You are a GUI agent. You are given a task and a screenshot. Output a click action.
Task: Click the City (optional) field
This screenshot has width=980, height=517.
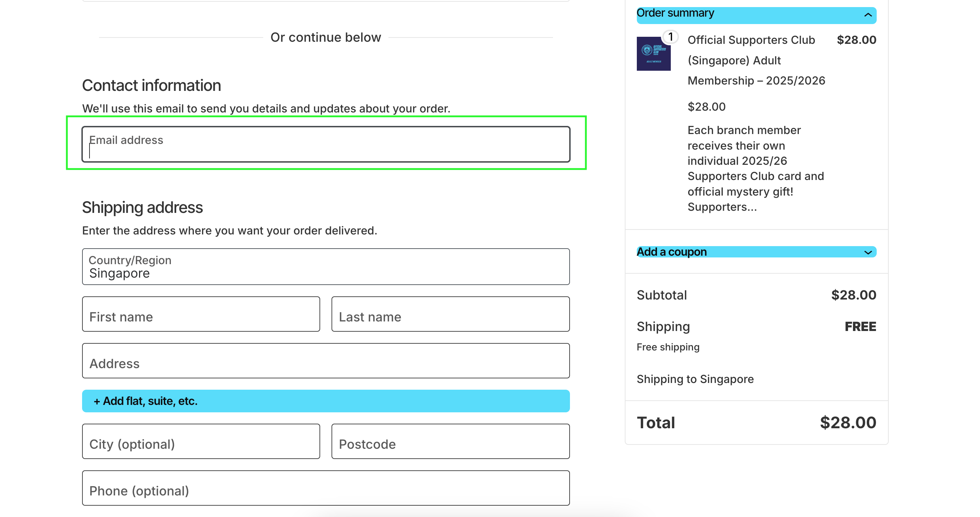point(201,442)
